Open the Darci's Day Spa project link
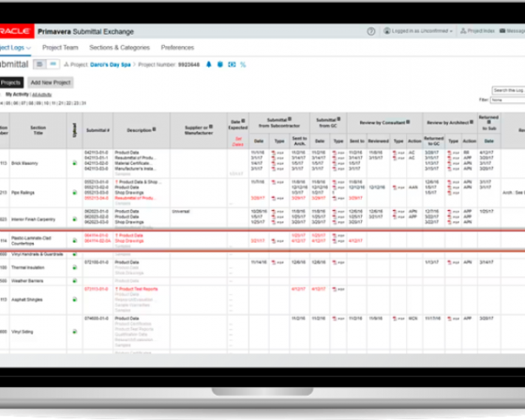This screenshot has width=525, height=420. pyautogui.click(x=111, y=65)
